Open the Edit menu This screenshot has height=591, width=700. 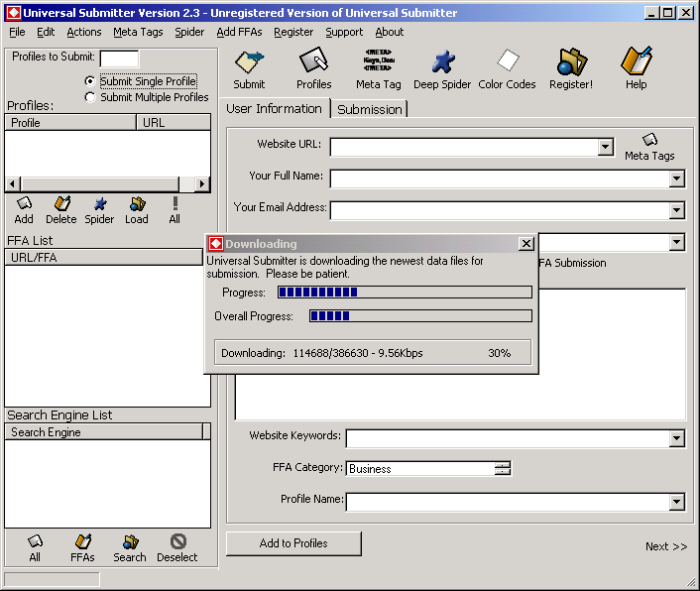[x=46, y=32]
